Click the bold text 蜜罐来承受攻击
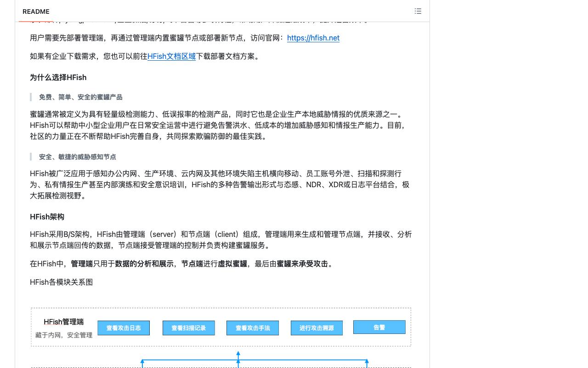The image size is (588, 368). 302,264
